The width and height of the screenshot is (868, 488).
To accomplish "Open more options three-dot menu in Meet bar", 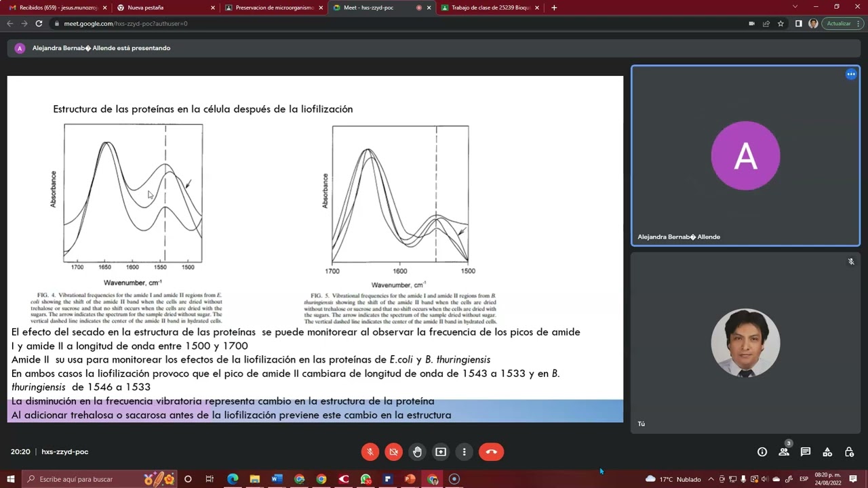I will point(464,451).
